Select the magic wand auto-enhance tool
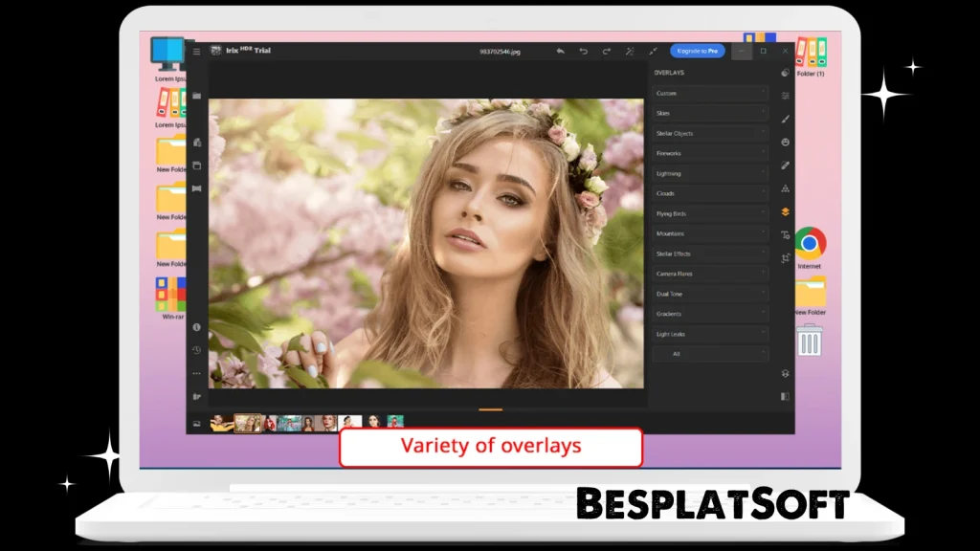The width and height of the screenshot is (980, 551). click(630, 51)
